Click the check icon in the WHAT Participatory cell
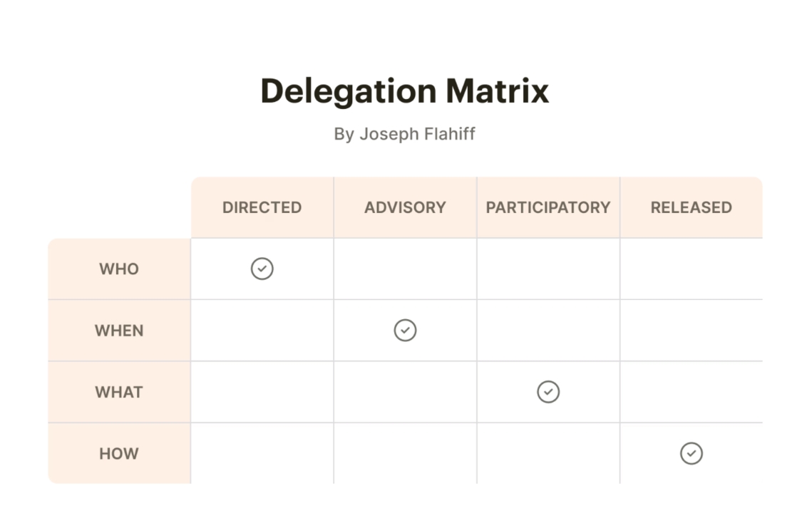Image resolution: width=812 pixels, height=513 pixels. click(548, 392)
